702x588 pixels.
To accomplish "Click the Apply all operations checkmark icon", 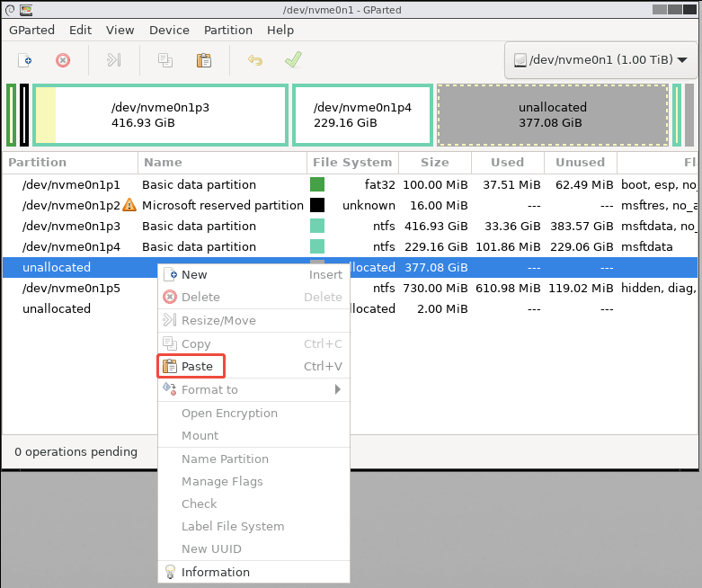I will point(293,59).
